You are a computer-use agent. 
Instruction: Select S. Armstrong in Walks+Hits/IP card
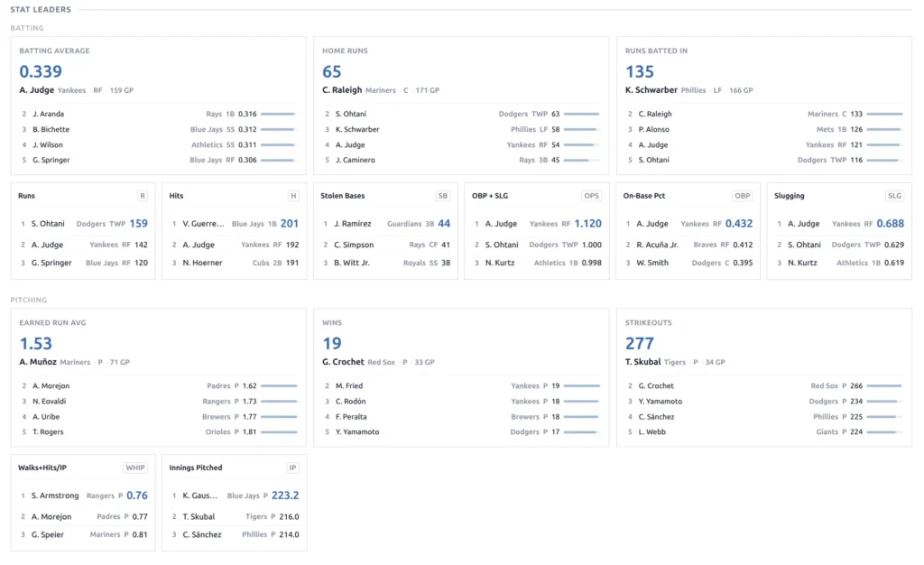(x=55, y=496)
